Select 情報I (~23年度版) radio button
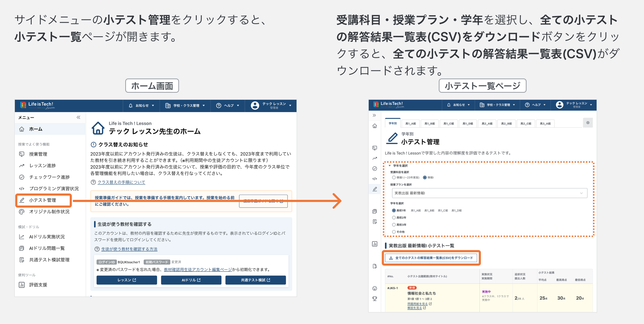Viewport: 644px width, 324px height. [x=394, y=178]
